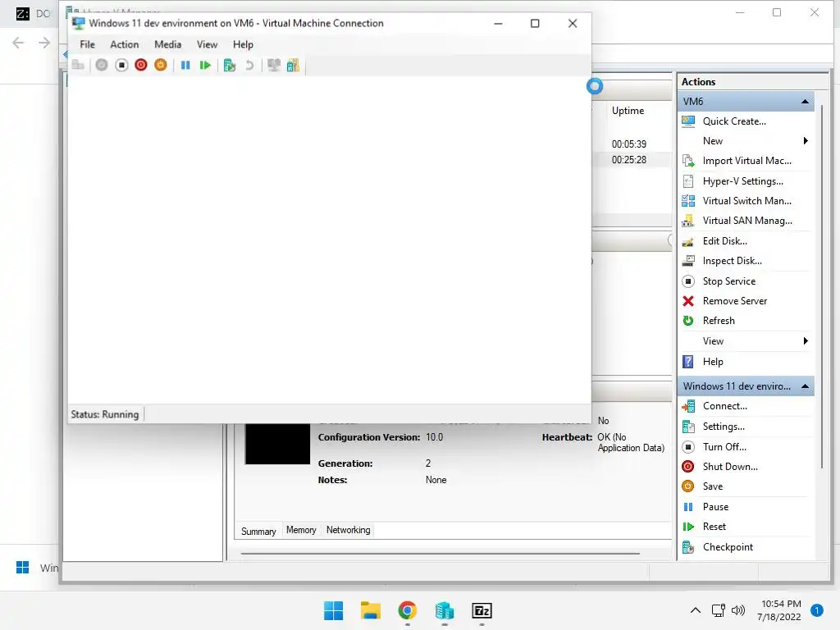Click the browser back arrow behind the windows
Viewport: 840px width, 630px height.
pos(18,43)
